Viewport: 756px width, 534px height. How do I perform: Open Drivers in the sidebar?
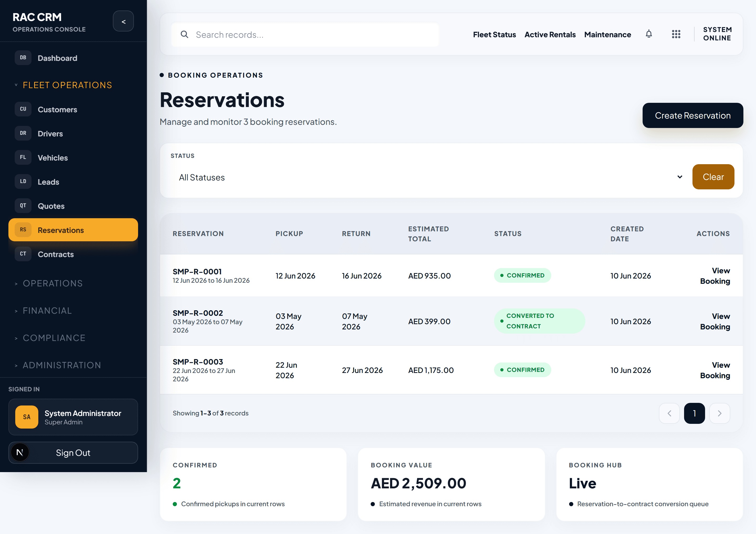pyautogui.click(x=73, y=133)
